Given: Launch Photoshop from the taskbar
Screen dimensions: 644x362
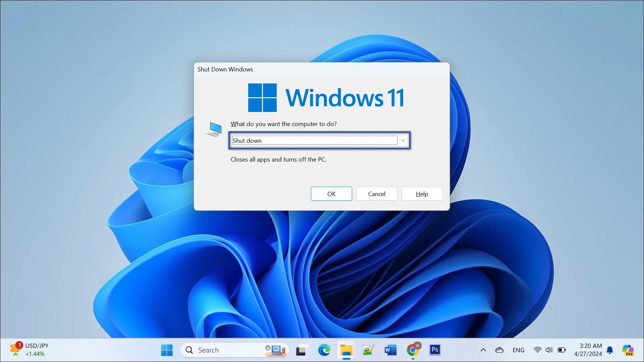Looking at the screenshot, I should [435, 350].
